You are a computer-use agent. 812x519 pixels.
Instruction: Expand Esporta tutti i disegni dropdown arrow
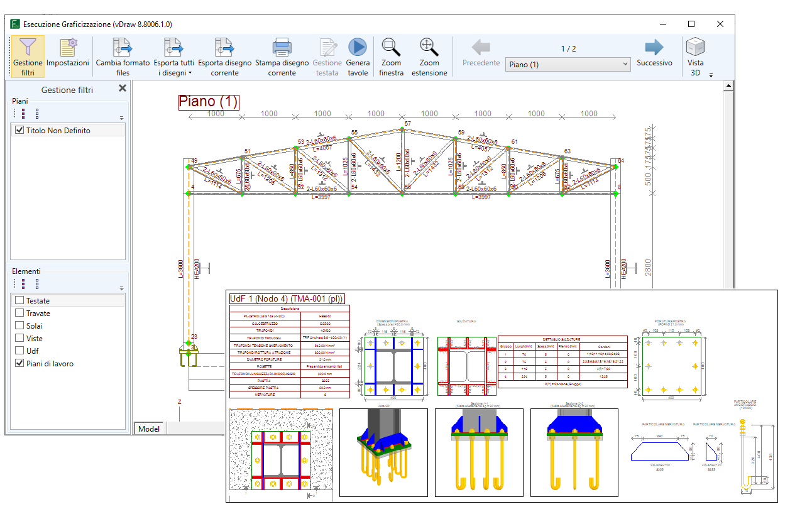tap(189, 74)
